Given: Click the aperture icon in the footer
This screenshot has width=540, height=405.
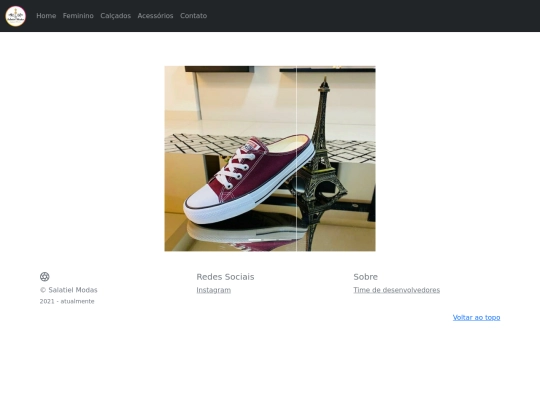Looking at the screenshot, I should coord(45,277).
